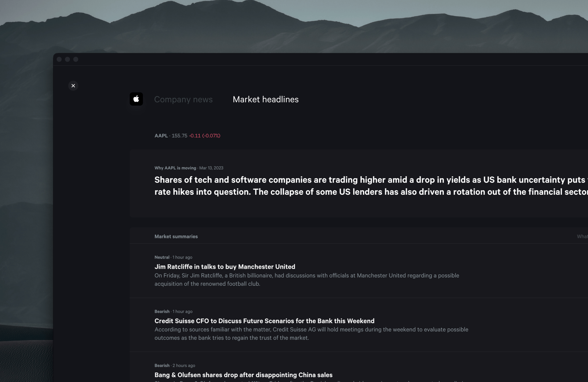This screenshot has height=382, width=588.
Task: Click the Neutral sentiment tag
Action: [x=162, y=258]
